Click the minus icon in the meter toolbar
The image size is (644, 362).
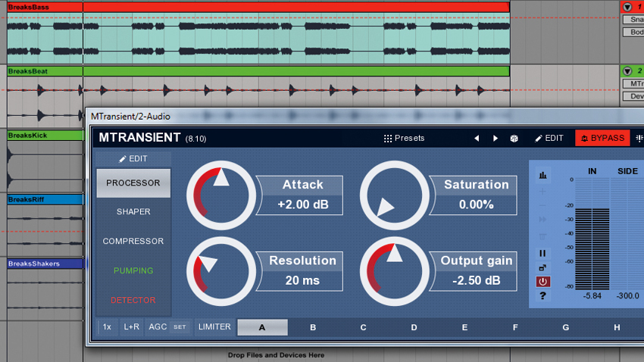(542, 205)
